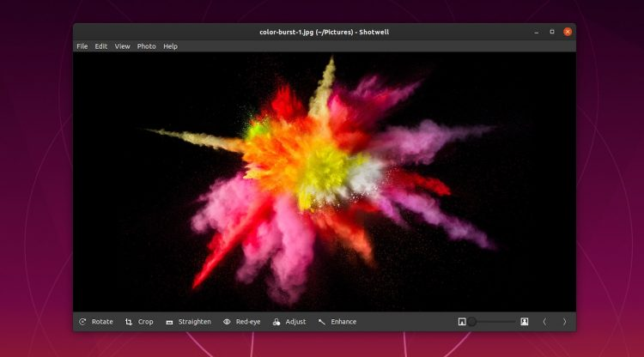
Task: Click the zoom-in large photo icon
Action: pyautogui.click(x=525, y=322)
